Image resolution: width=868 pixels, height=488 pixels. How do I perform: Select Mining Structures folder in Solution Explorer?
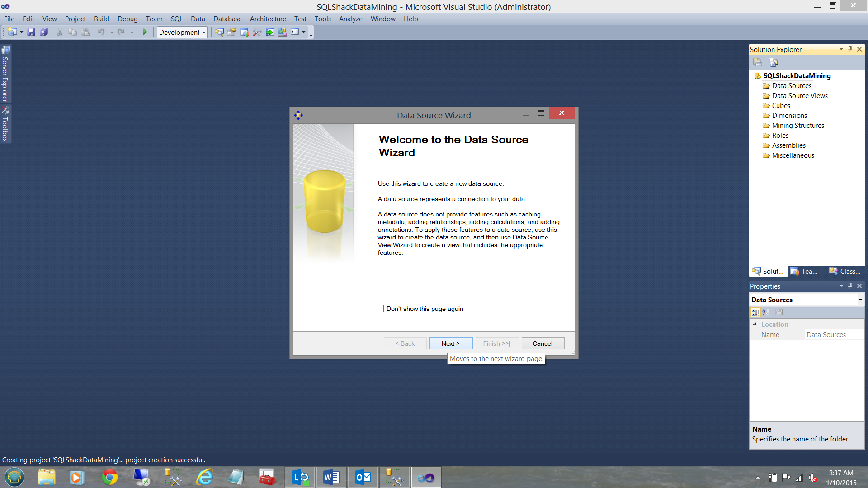pyautogui.click(x=797, y=126)
